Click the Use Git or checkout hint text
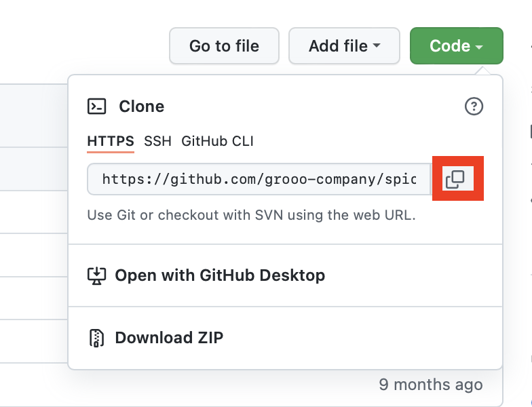This screenshot has height=407, width=532. pos(251,215)
